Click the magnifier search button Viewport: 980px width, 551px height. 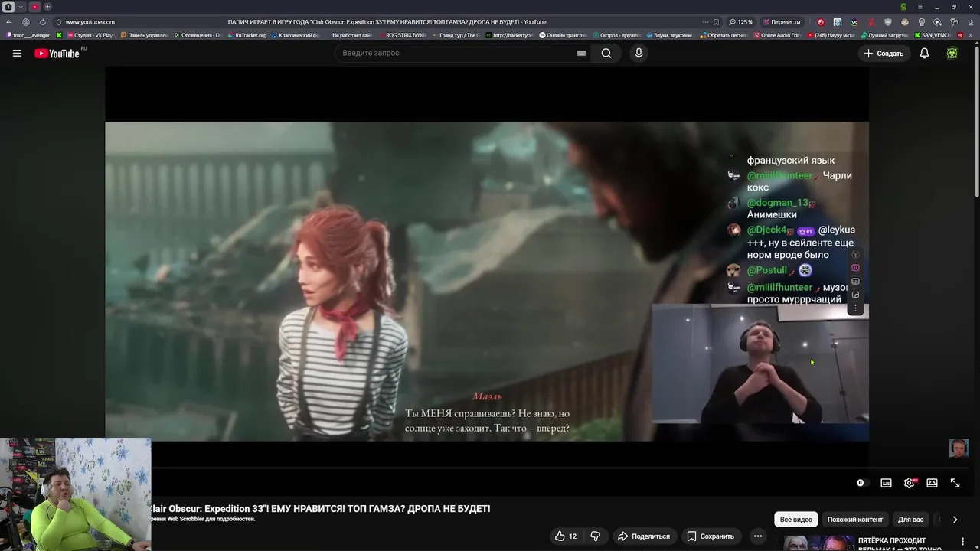[606, 53]
